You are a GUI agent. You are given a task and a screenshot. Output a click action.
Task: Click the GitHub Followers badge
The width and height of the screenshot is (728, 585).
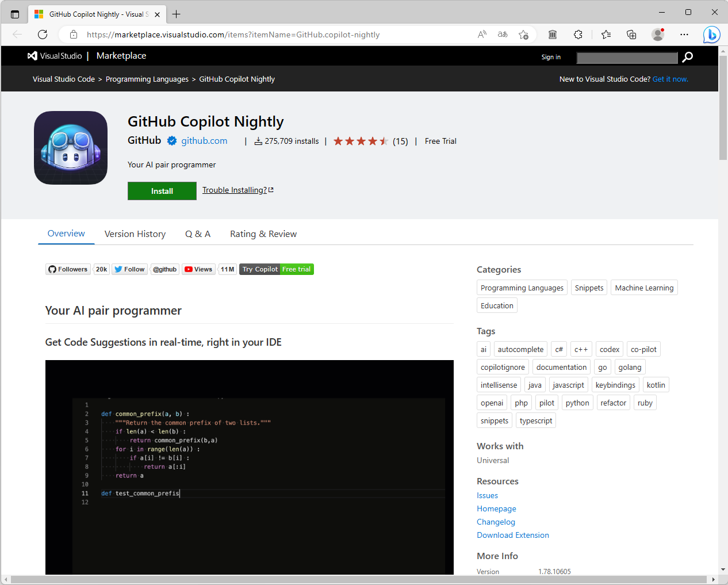pos(67,269)
